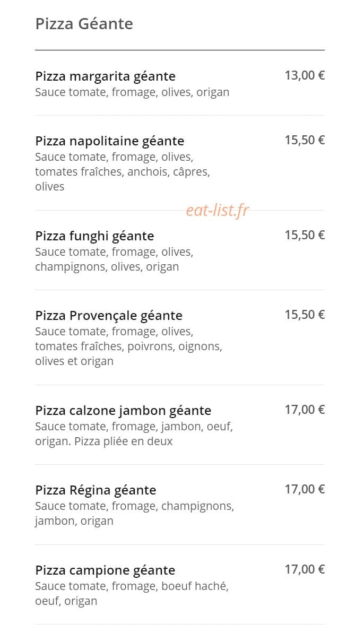Click the napolitaine géante 15,50 € price
This screenshot has width=364, height=633.
(305, 140)
